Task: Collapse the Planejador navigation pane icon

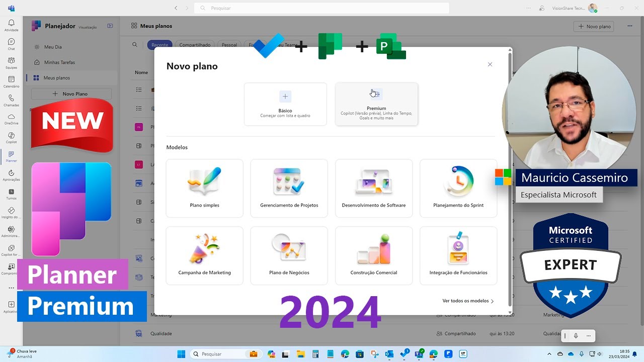Action: pos(110,26)
